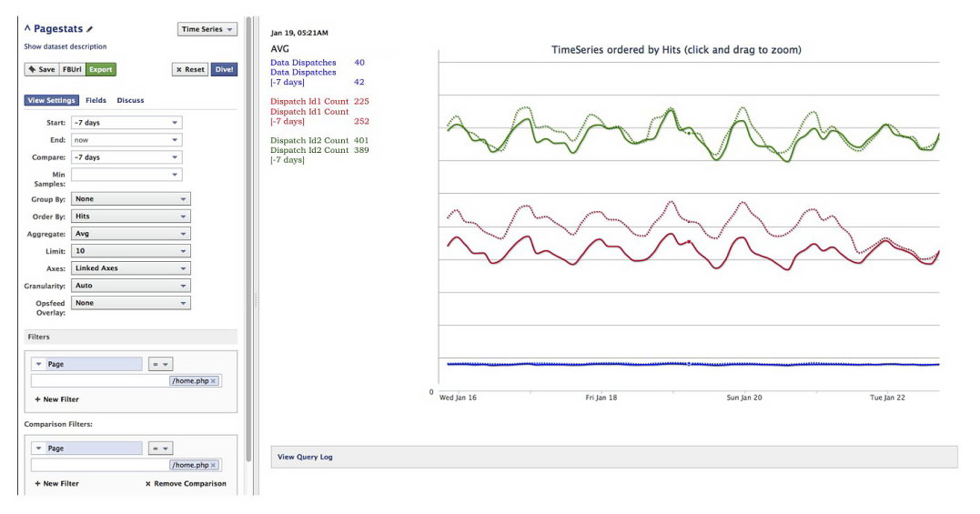The height and width of the screenshot is (514, 980).
Task: Click Remove Comparison
Action: point(186,483)
